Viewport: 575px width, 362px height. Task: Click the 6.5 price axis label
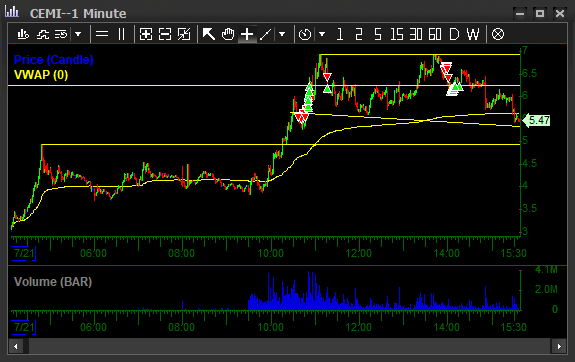click(529, 73)
